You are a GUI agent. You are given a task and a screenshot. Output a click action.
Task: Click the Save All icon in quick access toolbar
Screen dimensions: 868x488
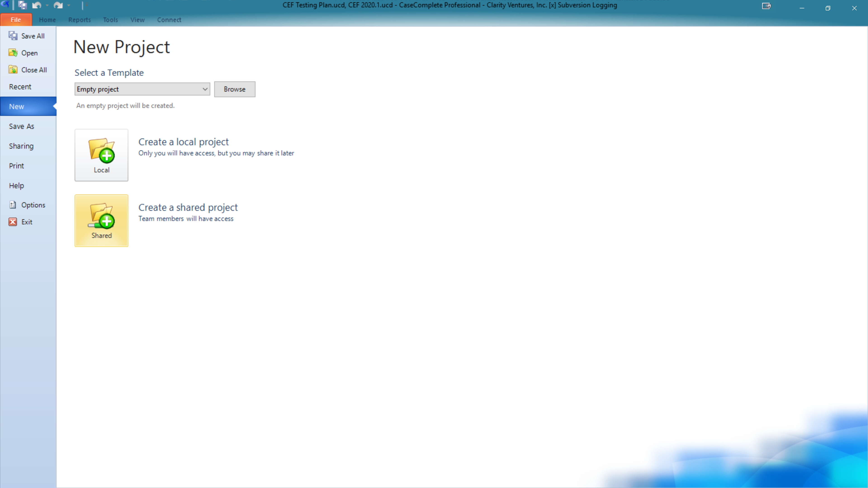[23, 5]
